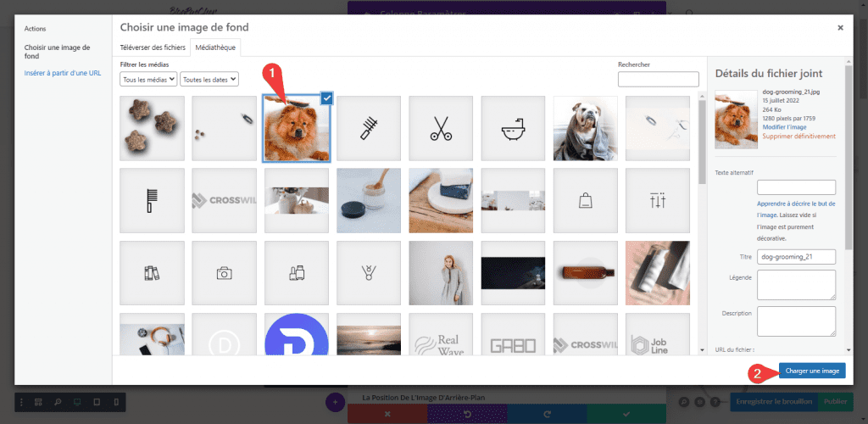This screenshot has height=424, width=868.
Task: Click the Titre field dog-grooming_21
Action: point(796,257)
